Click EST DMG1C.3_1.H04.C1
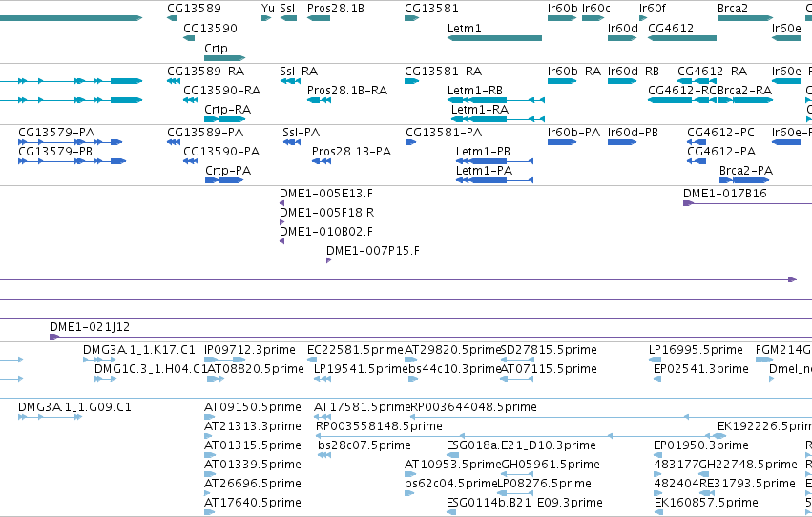 pyautogui.click(x=105, y=379)
